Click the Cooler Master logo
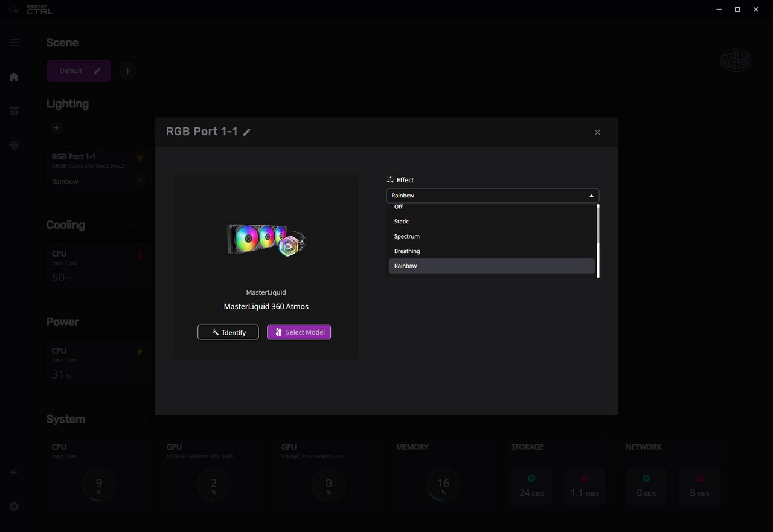 [x=736, y=60]
